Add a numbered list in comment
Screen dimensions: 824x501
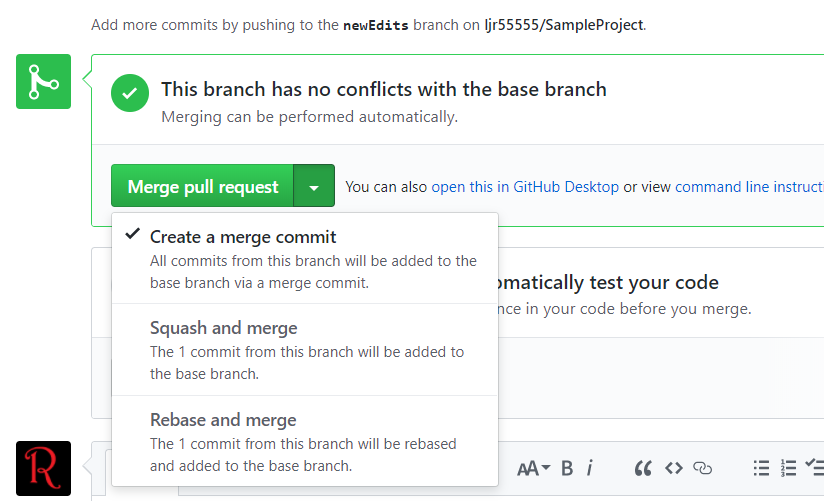coord(788,468)
